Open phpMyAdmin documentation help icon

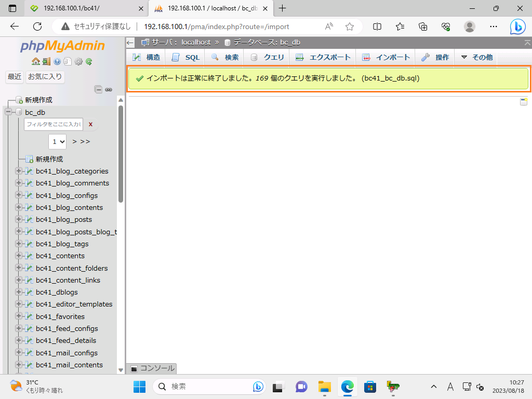coord(57,61)
